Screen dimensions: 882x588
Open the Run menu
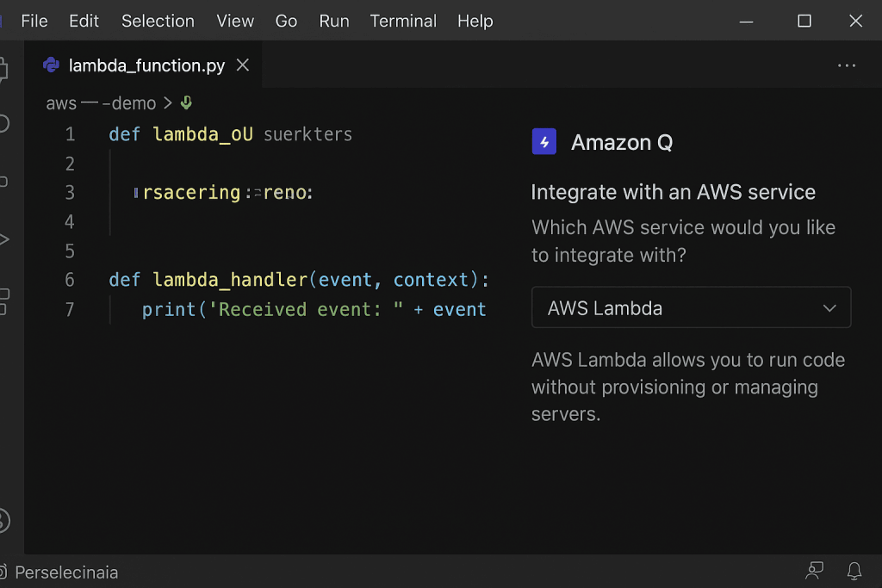333,21
